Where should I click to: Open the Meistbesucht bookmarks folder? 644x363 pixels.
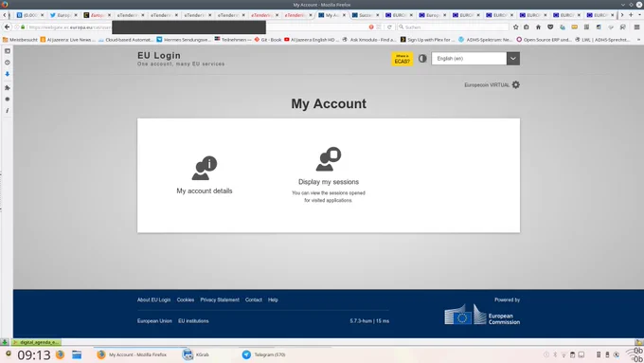[20, 40]
